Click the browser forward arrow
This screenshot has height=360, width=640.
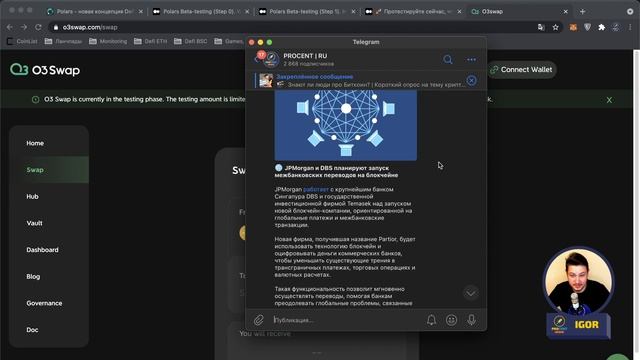click(24, 27)
